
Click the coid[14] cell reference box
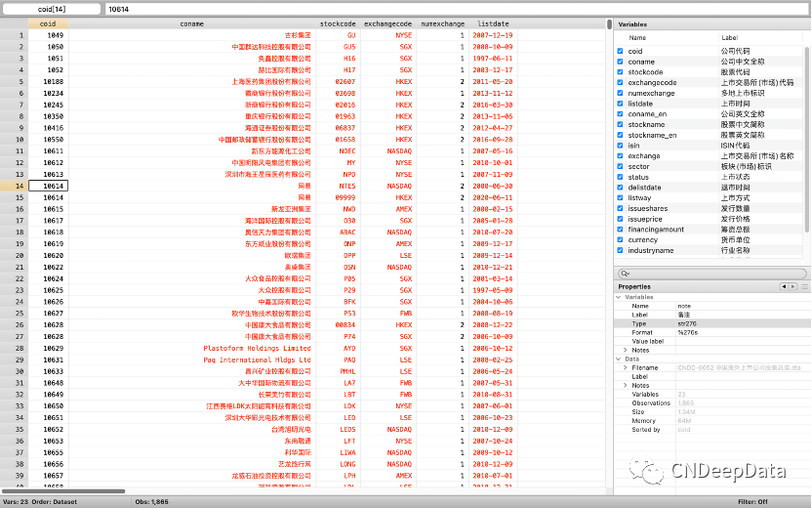52,9
